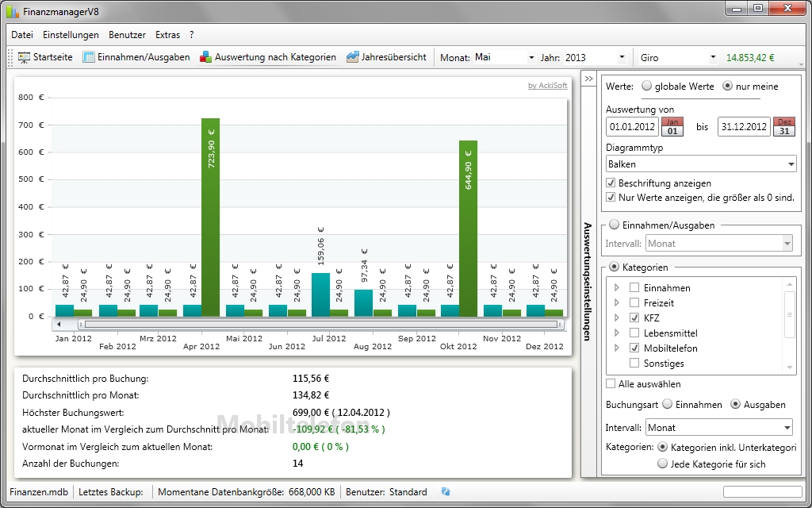Expand the Einnahmen tree node
The width and height of the screenshot is (812, 508).
(616, 287)
